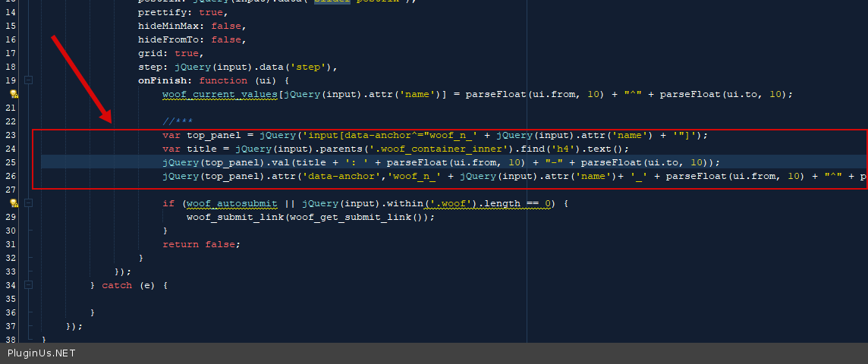
Task: Click the warning bulb icon above line 21
Action: 13,94
